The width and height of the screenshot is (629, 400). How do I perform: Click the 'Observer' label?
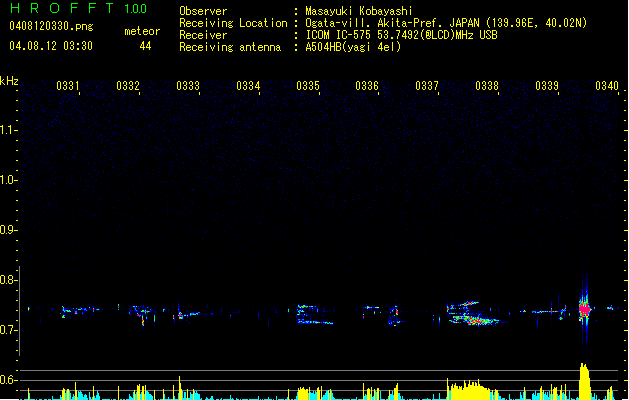(x=203, y=11)
